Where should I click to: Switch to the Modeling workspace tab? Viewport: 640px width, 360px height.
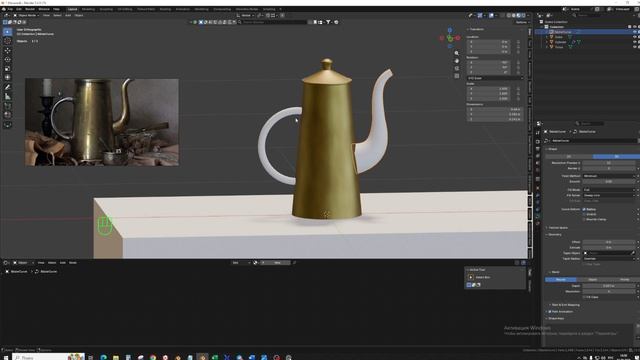point(88,9)
